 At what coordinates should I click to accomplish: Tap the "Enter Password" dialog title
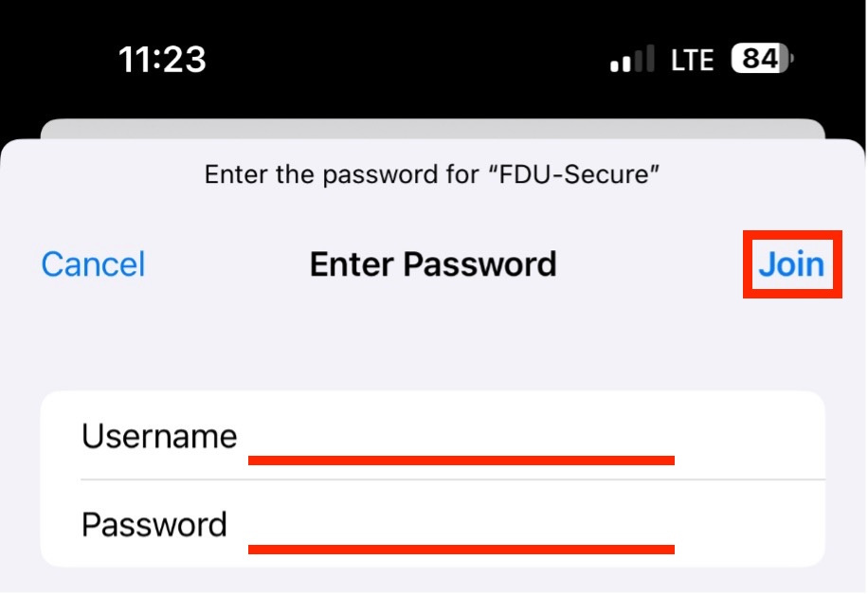pyautogui.click(x=433, y=264)
